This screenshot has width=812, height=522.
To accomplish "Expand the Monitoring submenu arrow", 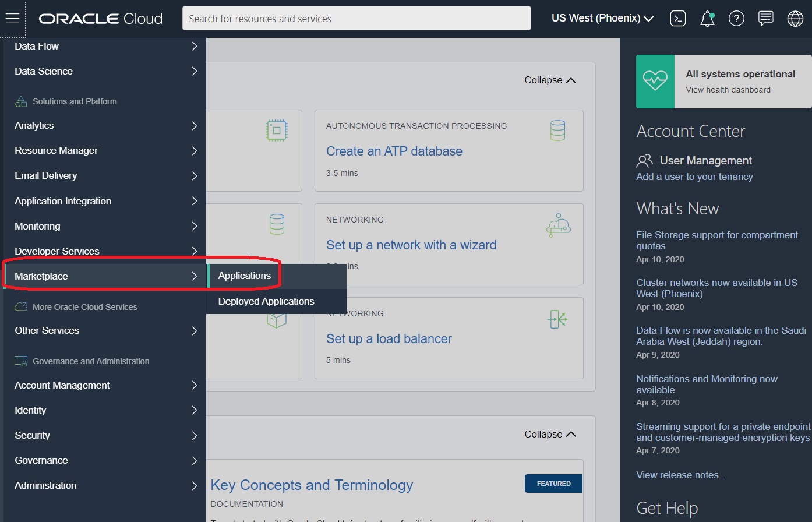I will pyautogui.click(x=195, y=226).
